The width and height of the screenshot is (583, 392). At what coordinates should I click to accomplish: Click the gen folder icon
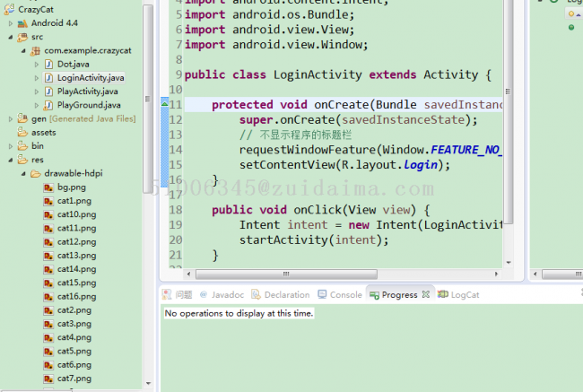click(x=22, y=118)
